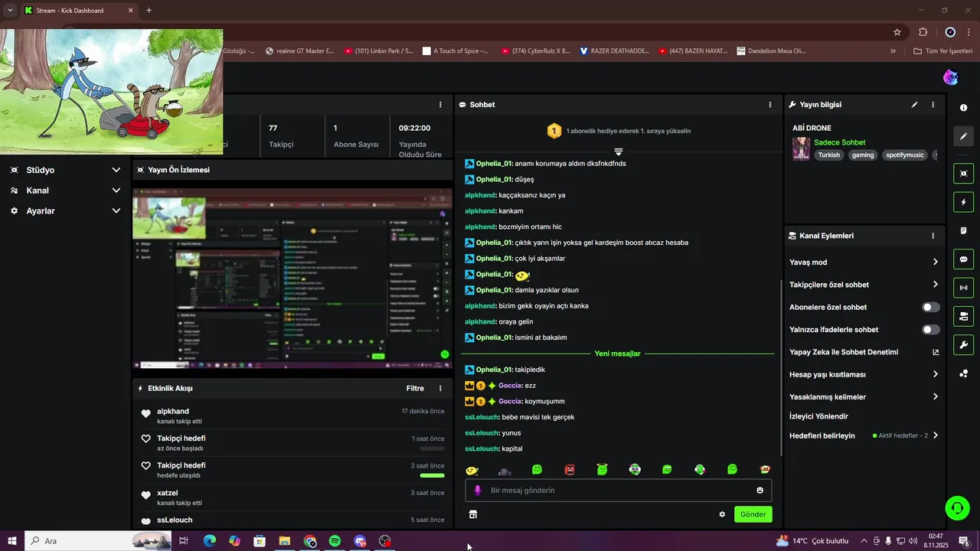Viewport: 980px width, 551px height.
Task: Open Spotify from Windows taskbar
Action: click(x=335, y=541)
